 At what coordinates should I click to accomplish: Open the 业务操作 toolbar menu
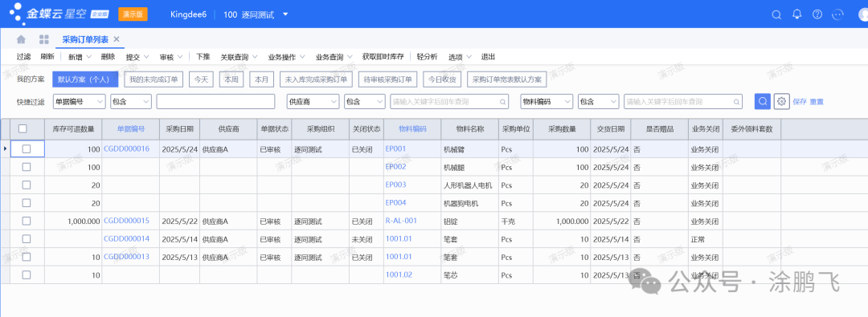click(285, 57)
